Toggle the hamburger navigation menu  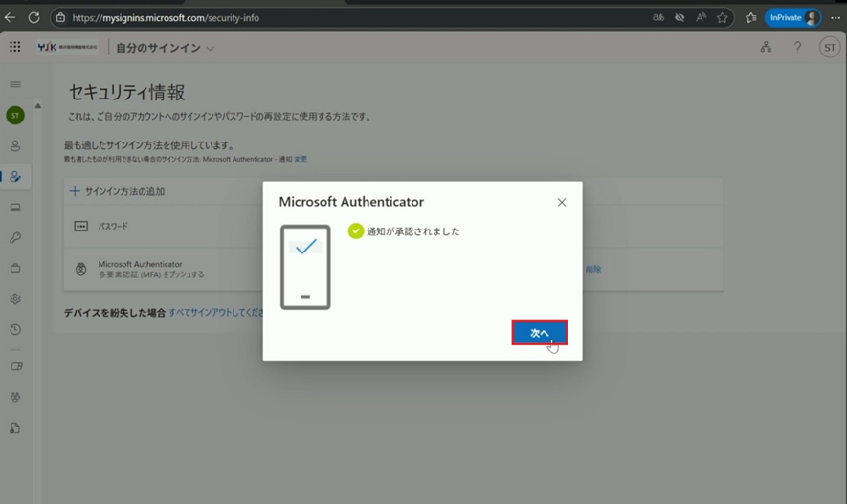point(15,84)
